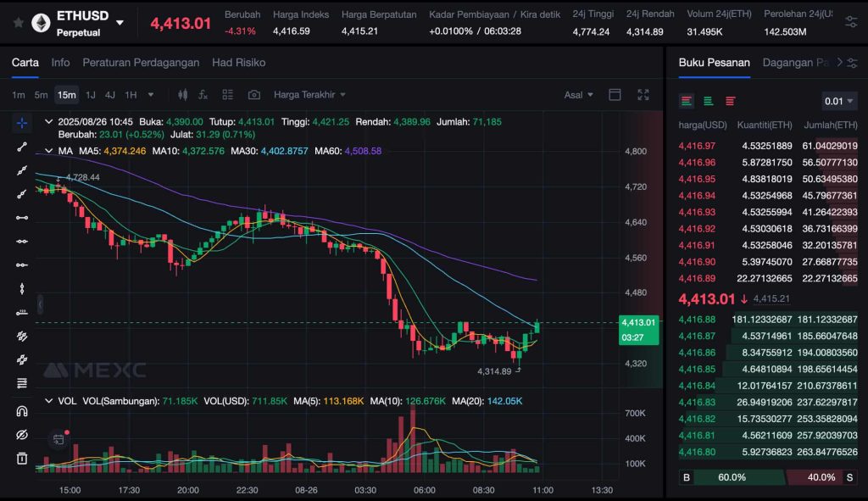Toggle drawings visibility with the eye icon
The image size is (868, 501).
pos(22,435)
